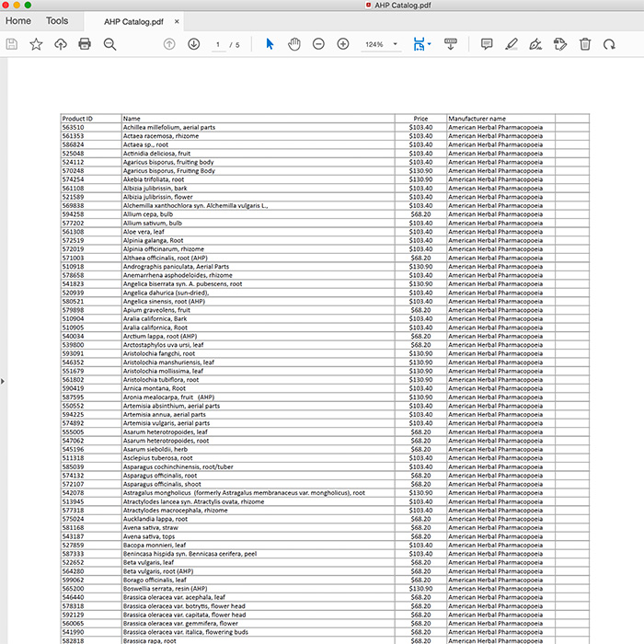Click the 'Aucklandia lappa, root' entry
Image resolution: width=644 pixels, height=644 pixels.
tap(155, 519)
